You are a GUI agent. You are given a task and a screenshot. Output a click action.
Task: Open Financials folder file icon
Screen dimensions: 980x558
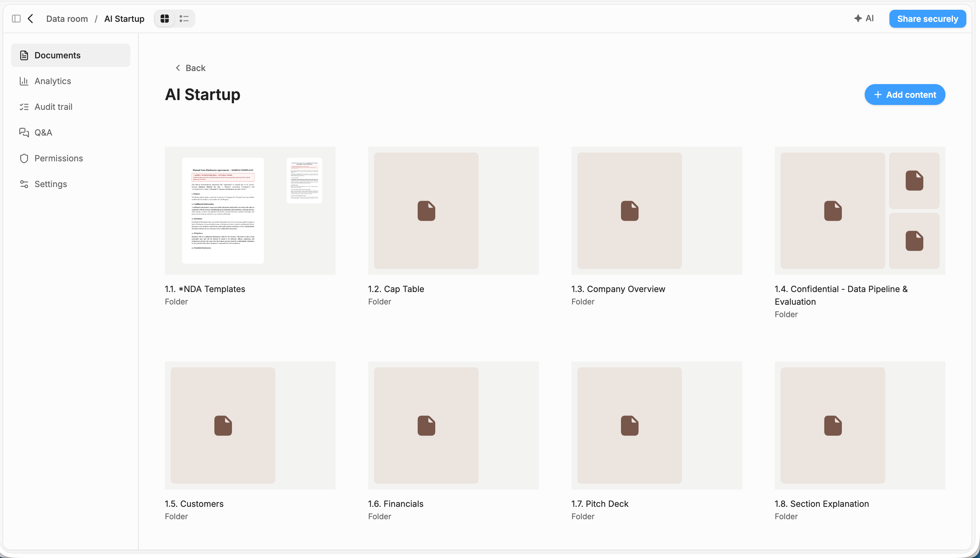pyautogui.click(x=426, y=425)
